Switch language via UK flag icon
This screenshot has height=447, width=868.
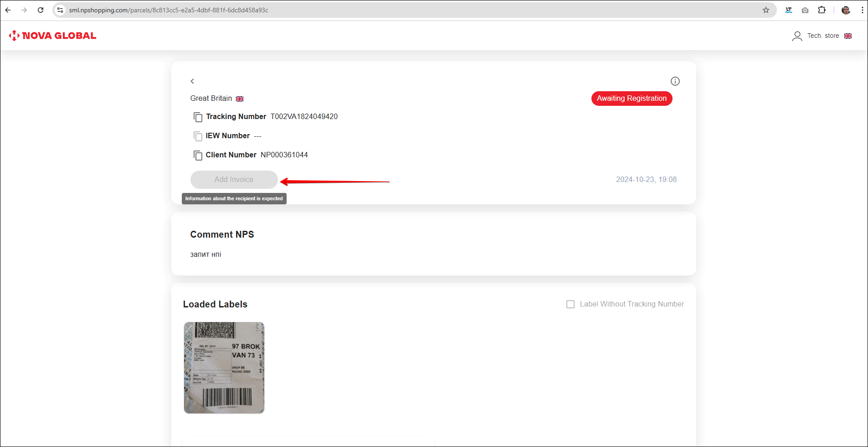pos(848,36)
